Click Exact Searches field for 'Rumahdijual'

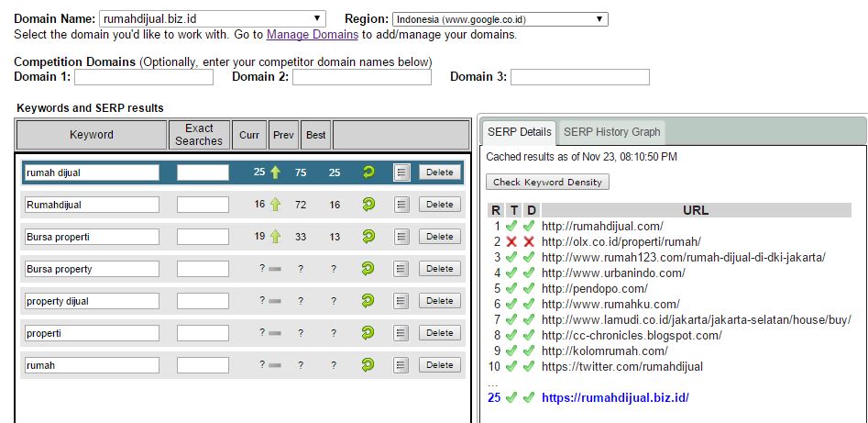click(203, 205)
